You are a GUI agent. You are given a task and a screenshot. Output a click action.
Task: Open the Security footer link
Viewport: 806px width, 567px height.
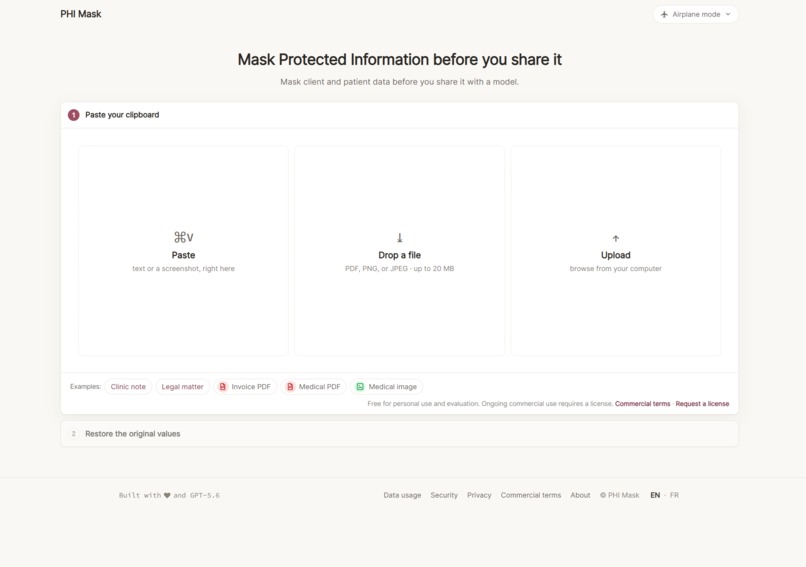444,495
